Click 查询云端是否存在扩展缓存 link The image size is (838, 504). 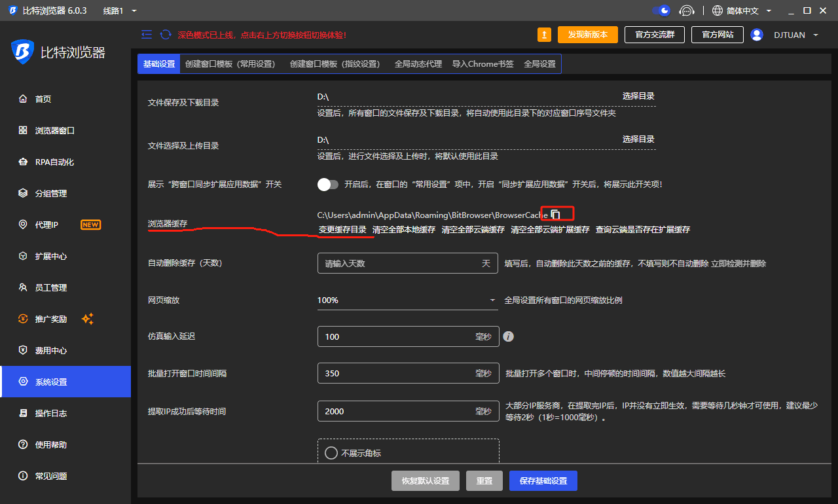pyautogui.click(x=643, y=230)
